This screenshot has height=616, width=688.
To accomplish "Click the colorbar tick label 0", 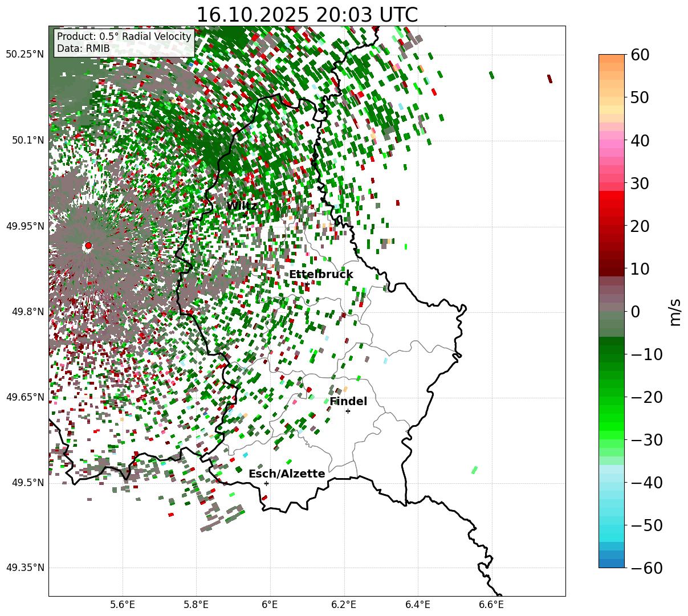I will 634,312.
